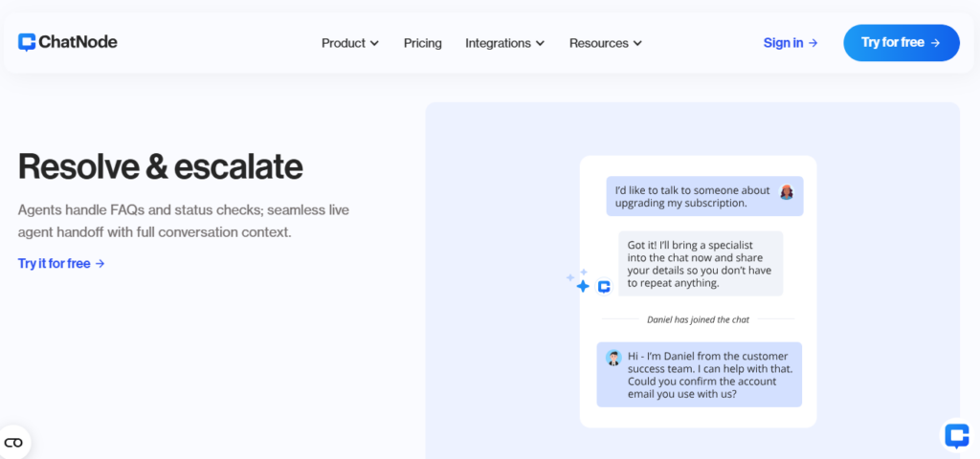Click 'Daniel has joined the chat' notice

tap(698, 319)
